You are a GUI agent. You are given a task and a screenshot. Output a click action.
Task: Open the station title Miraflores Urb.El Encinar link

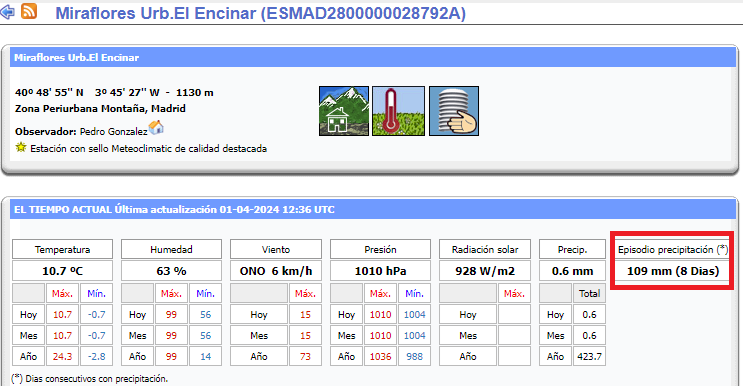(260, 13)
